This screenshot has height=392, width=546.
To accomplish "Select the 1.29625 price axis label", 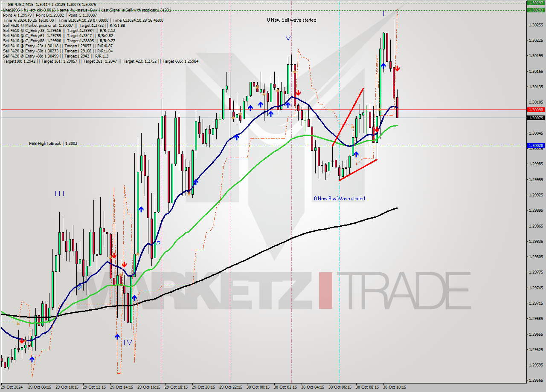I will click(x=536, y=349).
